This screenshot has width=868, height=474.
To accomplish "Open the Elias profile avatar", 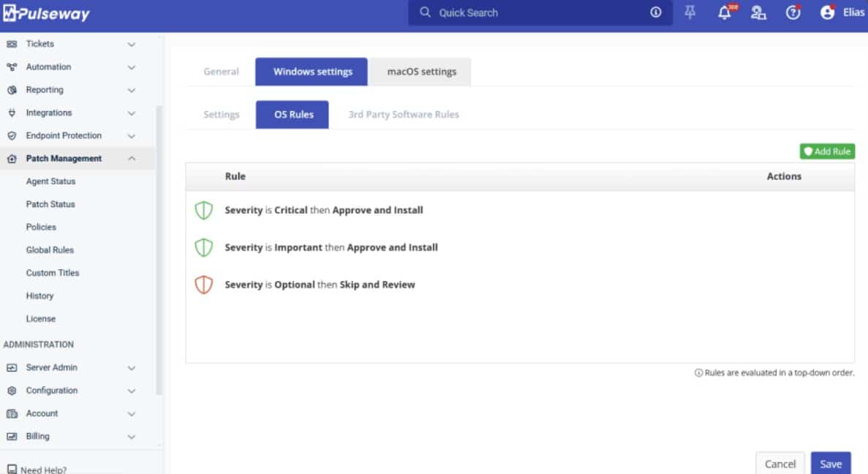I will [828, 12].
